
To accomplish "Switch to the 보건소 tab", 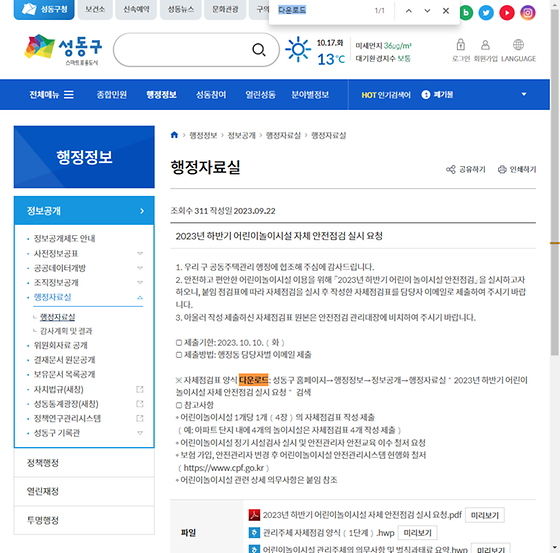I will [x=95, y=9].
